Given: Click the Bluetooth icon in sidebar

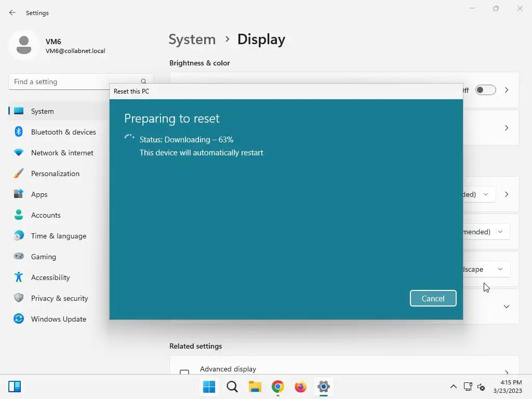Looking at the screenshot, I should pos(19,131).
